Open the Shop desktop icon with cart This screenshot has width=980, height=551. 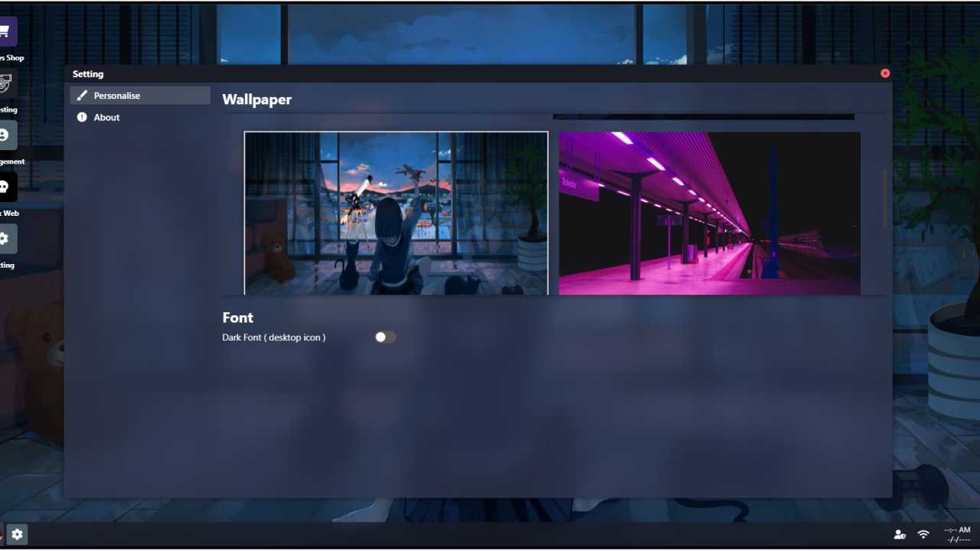6,32
